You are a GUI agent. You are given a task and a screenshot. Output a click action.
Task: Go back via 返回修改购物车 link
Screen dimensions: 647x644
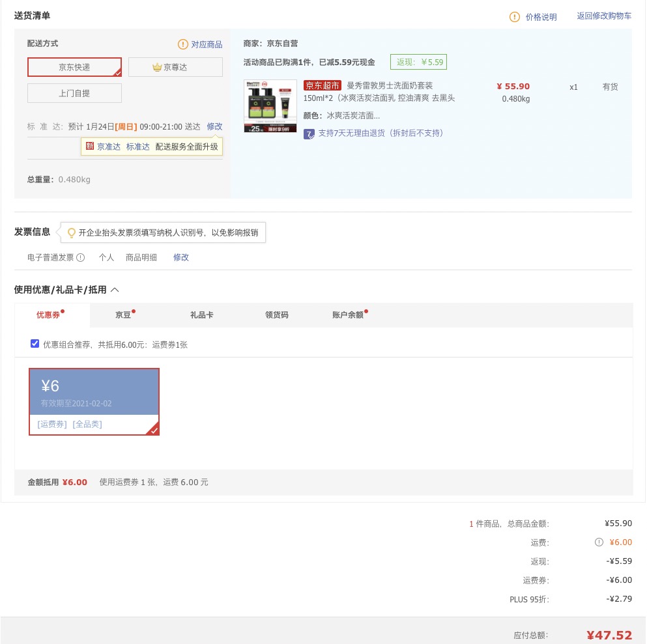pyautogui.click(x=604, y=16)
